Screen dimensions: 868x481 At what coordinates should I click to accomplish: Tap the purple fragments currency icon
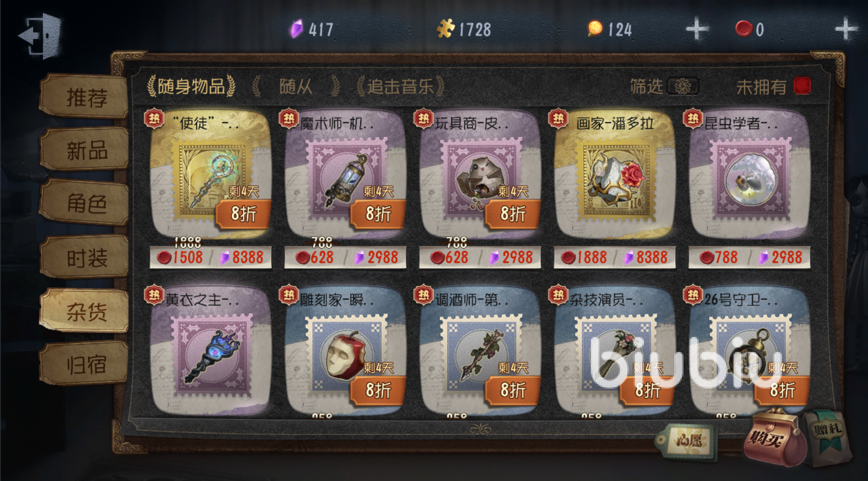[297, 29]
